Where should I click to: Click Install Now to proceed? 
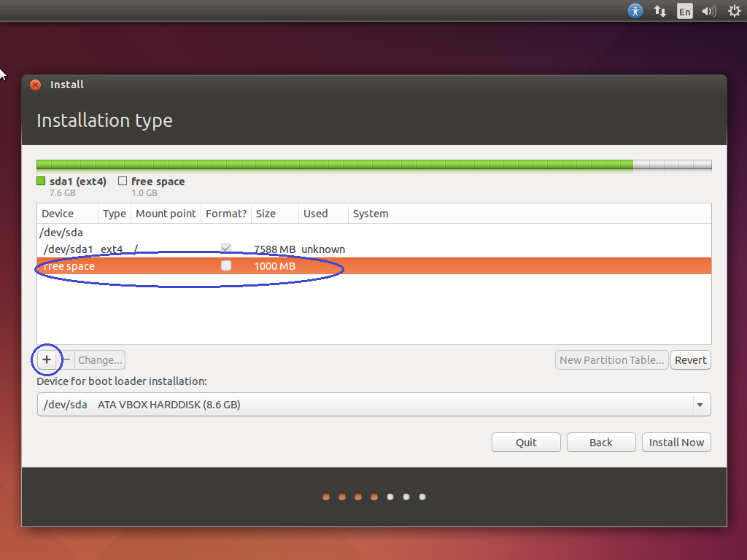pyautogui.click(x=676, y=442)
